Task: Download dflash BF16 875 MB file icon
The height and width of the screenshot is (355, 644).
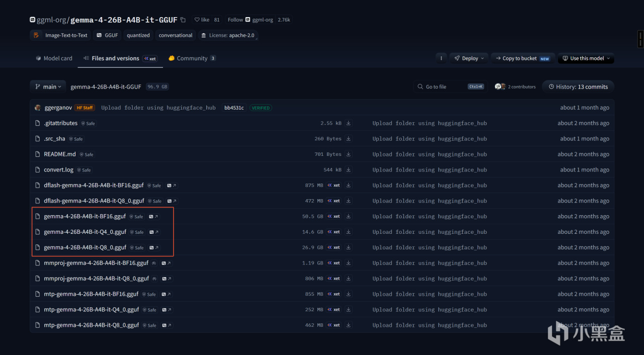Action: tap(348, 186)
